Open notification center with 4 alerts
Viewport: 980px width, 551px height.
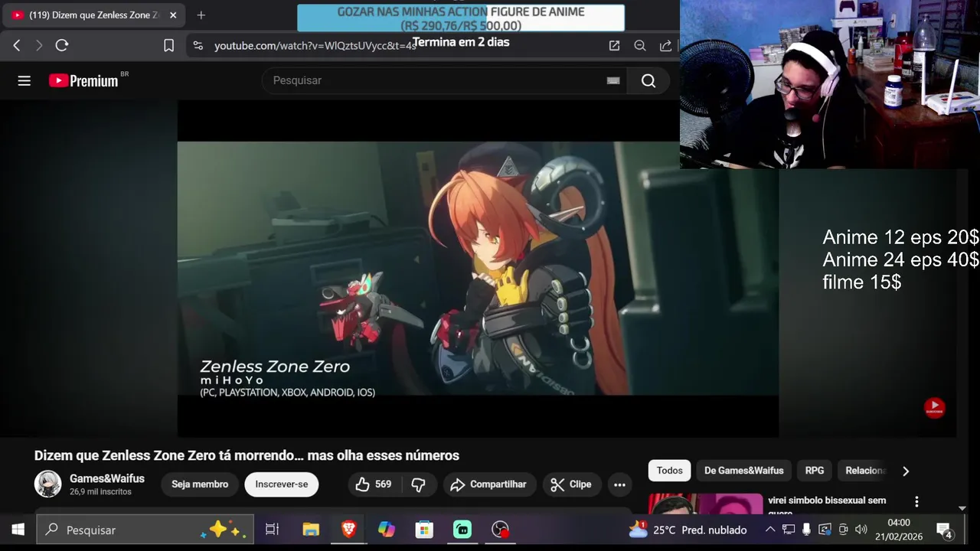point(944,530)
